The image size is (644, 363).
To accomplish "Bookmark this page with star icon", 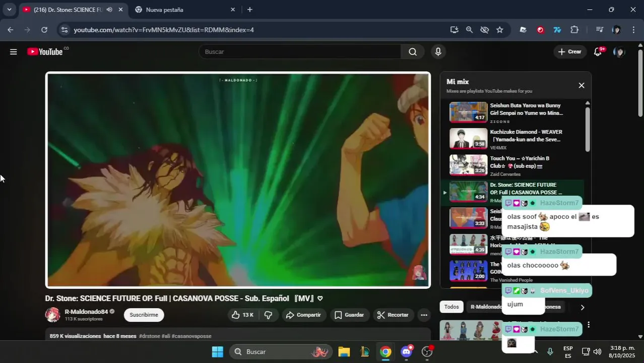I will pyautogui.click(x=499, y=30).
